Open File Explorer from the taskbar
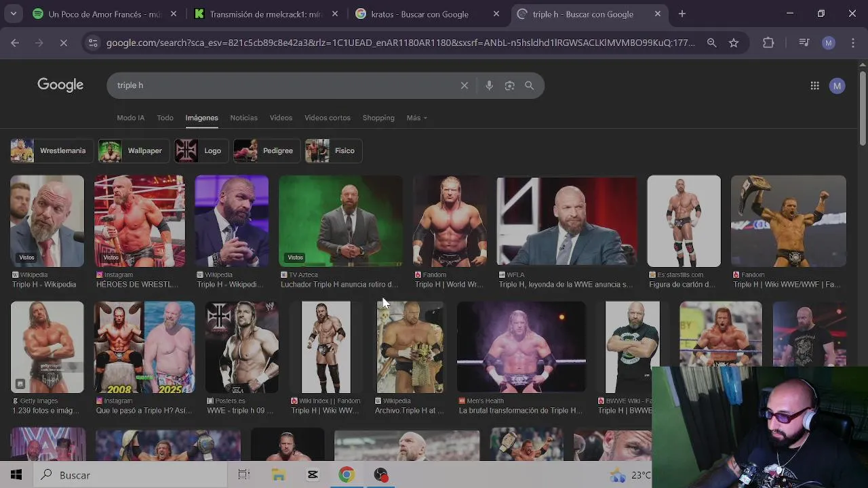 click(279, 475)
